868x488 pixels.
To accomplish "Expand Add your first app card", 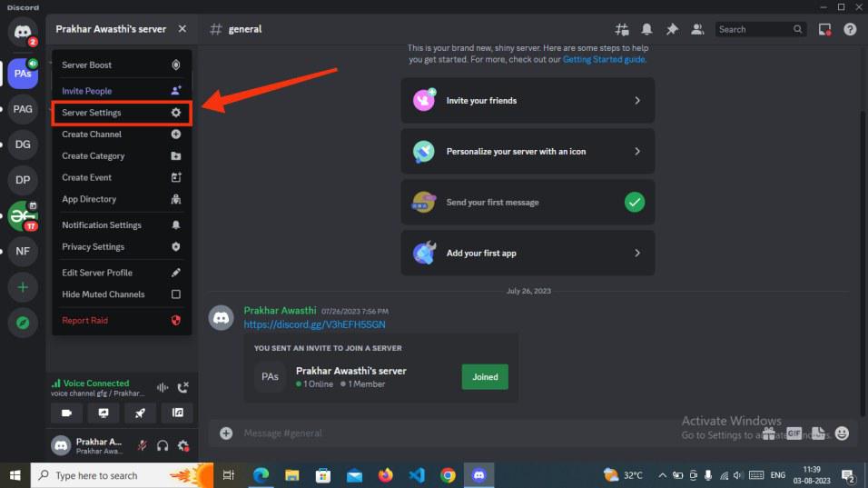I will pyautogui.click(x=528, y=254).
